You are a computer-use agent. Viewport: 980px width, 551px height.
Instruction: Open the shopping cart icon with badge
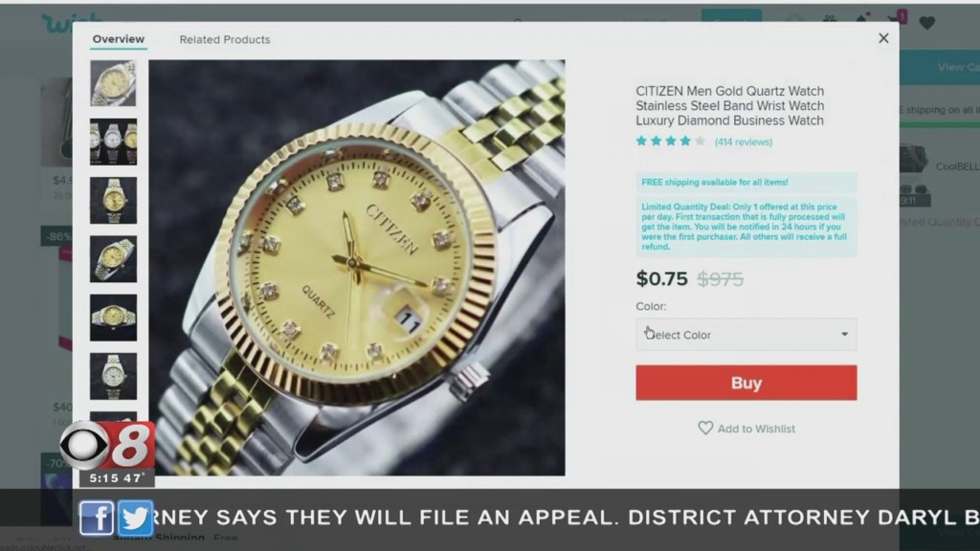897,19
